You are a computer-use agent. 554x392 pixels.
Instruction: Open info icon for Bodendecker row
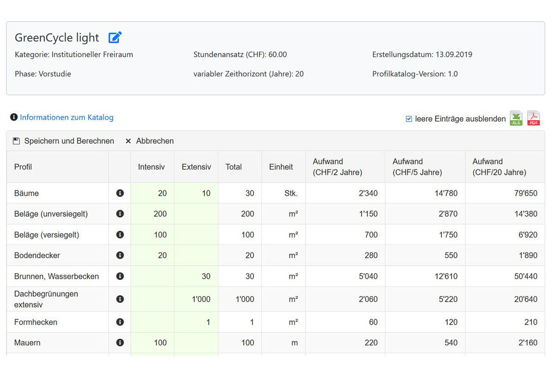[120, 255]
